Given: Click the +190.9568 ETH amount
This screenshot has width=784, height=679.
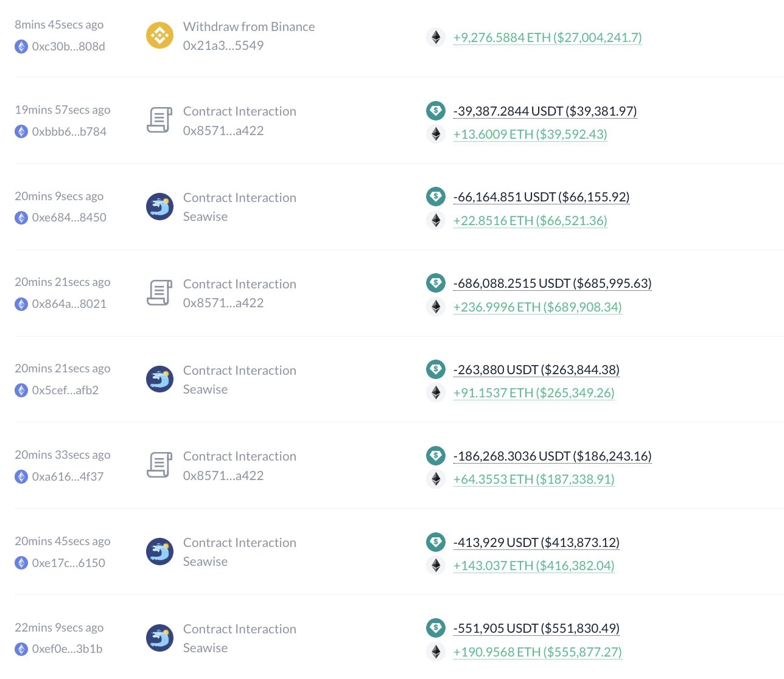Looking at the screenshot, I should tap(537, 652).
